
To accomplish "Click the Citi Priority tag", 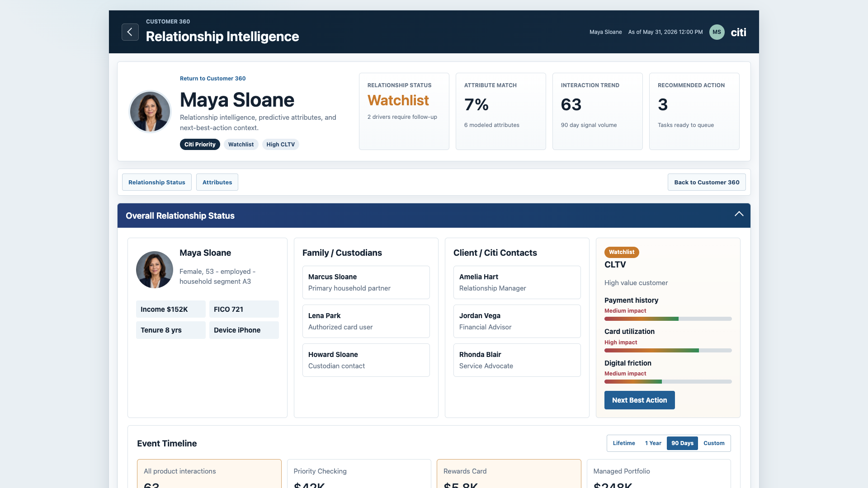I will pyautogui.click(x=200, y=145).
